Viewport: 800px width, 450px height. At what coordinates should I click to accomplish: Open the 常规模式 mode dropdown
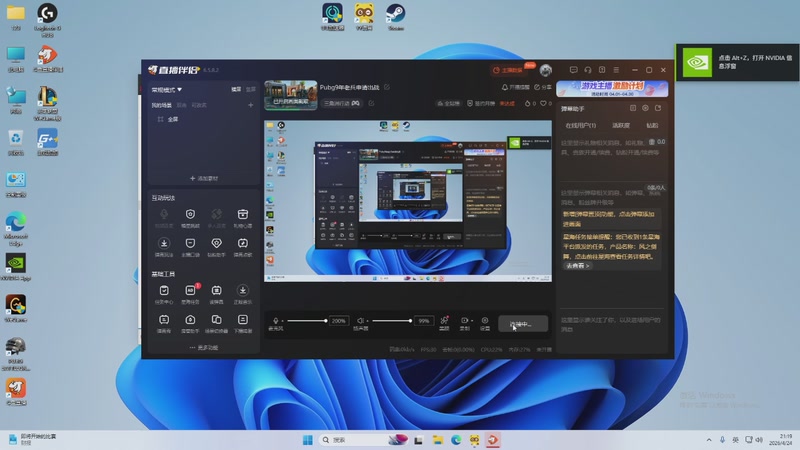click(166, 90)
